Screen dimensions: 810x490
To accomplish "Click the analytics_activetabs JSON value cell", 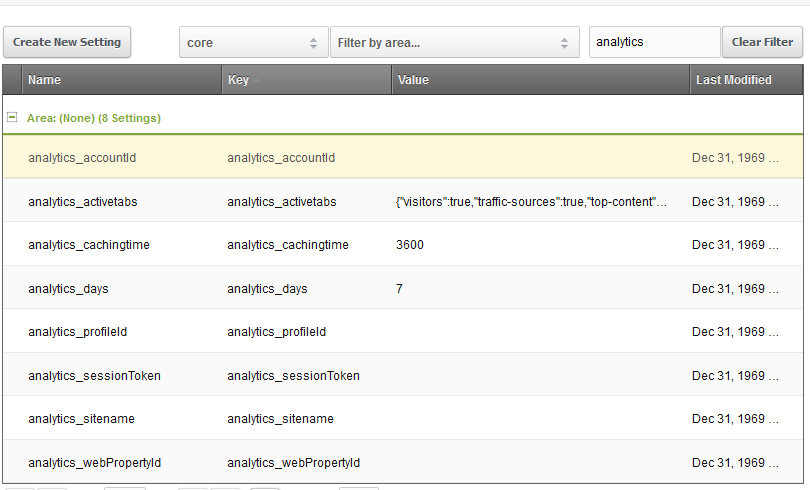I will 531,202.
